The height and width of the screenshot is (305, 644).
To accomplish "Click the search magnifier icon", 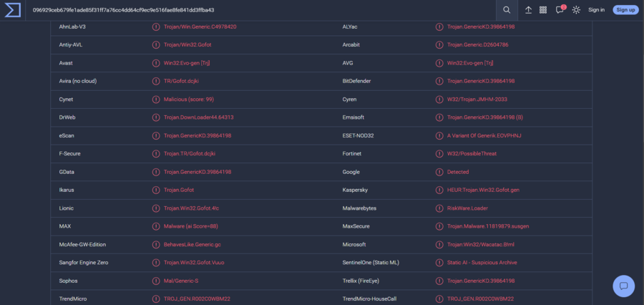I will tap(507, 10).
